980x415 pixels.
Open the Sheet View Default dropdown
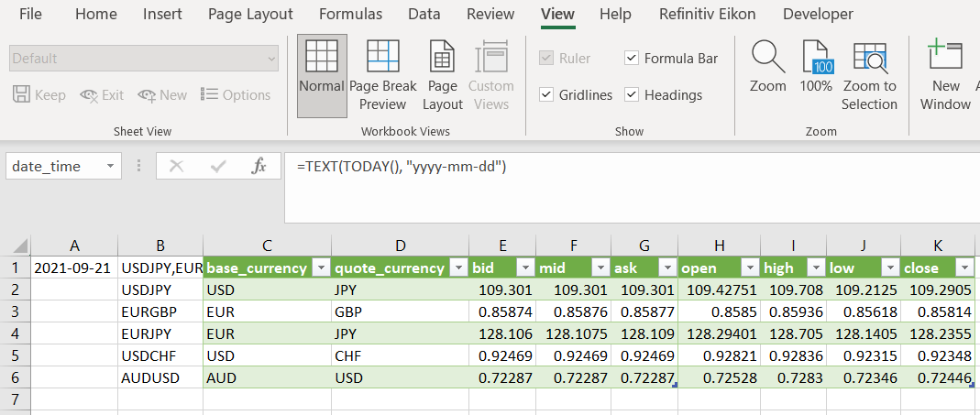pos(144,59)
